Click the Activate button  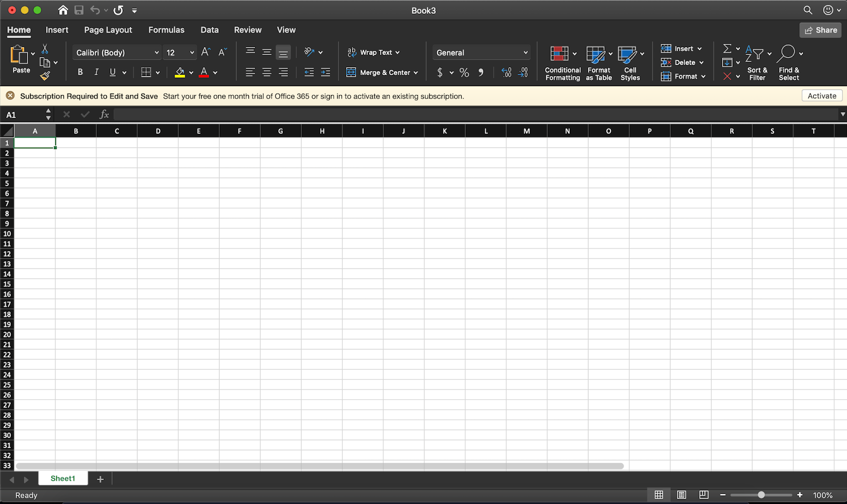[x=822, y=96]
